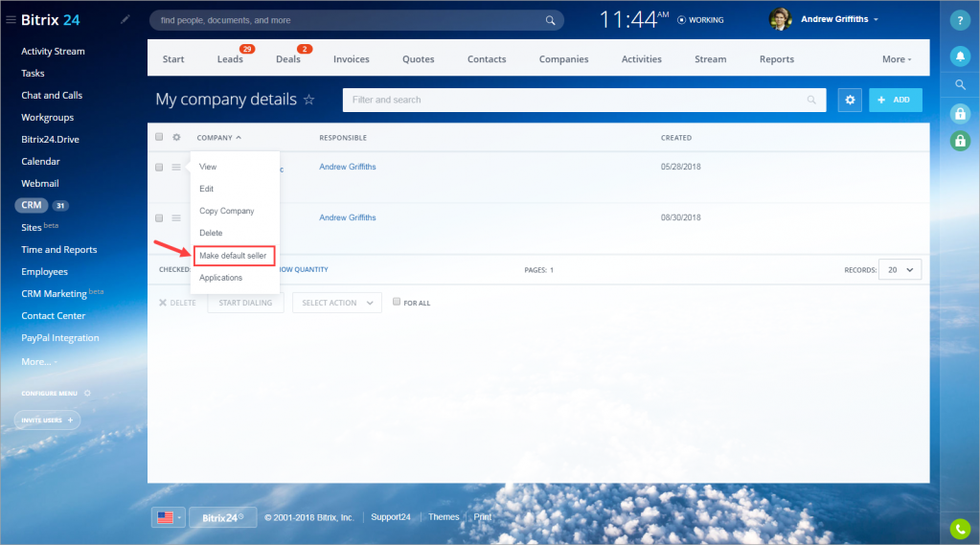The image size is (980, 545).
Task: Open the Records per page dropdown
Action: [x=900, y=269]
